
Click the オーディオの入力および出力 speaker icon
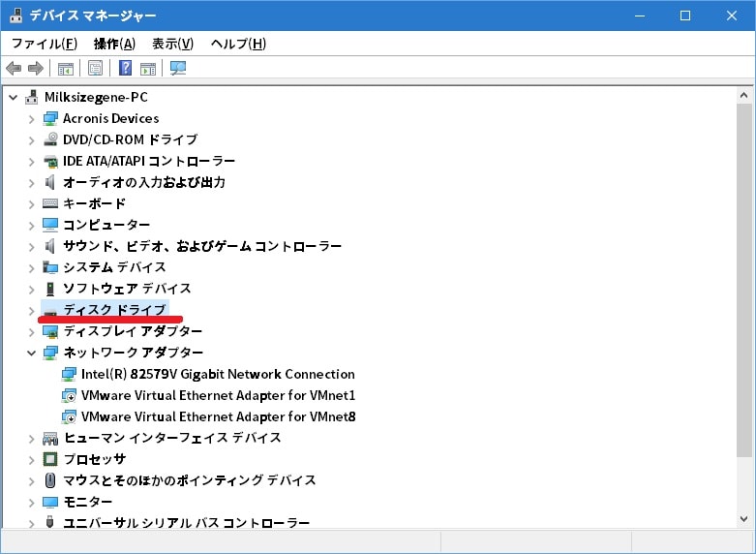coord(49,182)
